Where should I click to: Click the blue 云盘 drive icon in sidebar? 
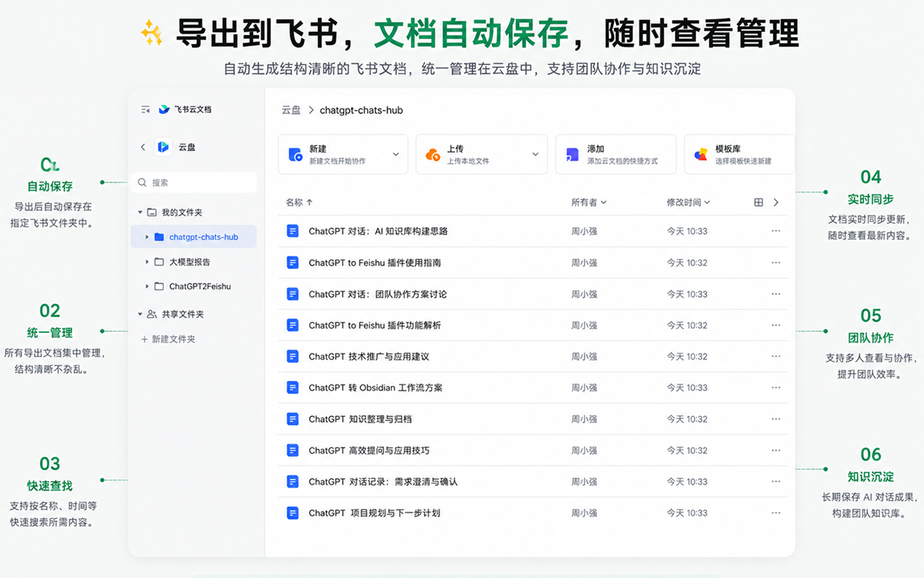164,147
